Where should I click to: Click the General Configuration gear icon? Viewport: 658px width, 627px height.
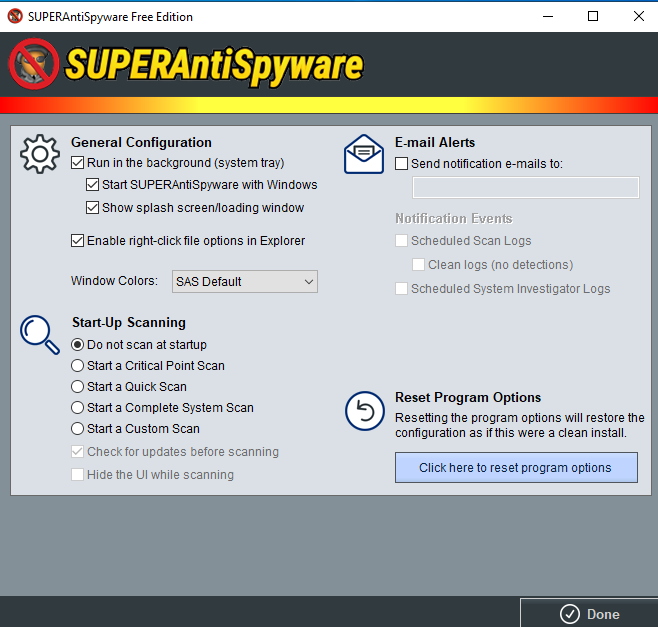[x=40, y=154]
